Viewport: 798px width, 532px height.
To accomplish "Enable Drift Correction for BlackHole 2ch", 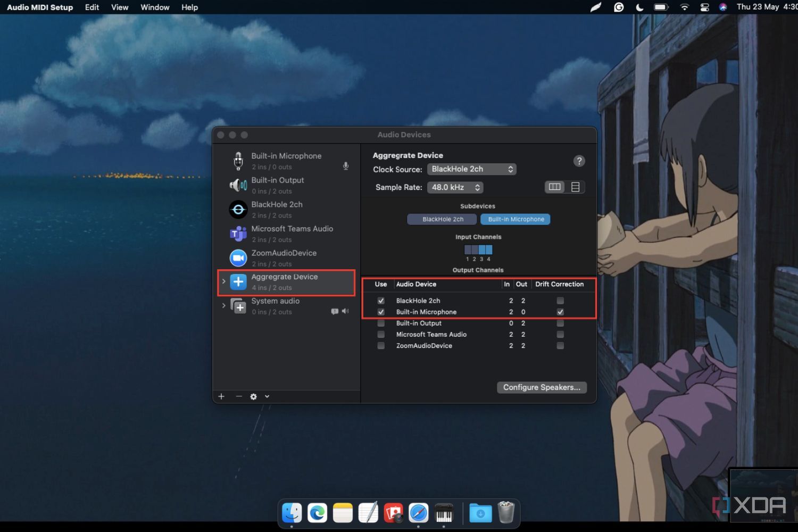I will point(560,301).
